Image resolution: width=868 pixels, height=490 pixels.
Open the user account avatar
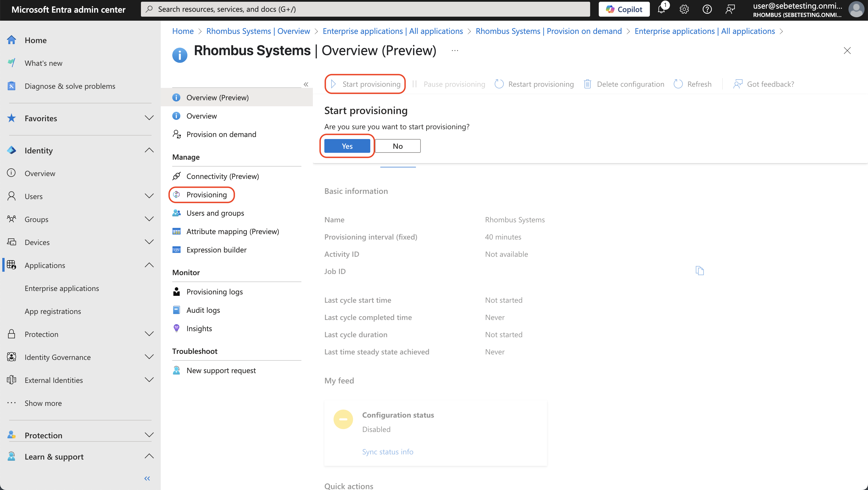(856, 9)
